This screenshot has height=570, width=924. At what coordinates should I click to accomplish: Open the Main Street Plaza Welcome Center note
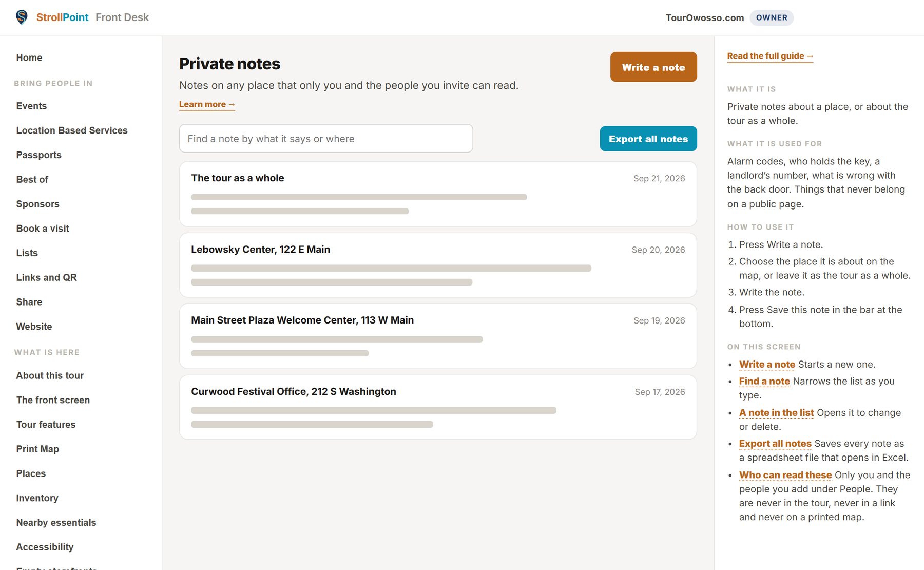tap(438, 336)
